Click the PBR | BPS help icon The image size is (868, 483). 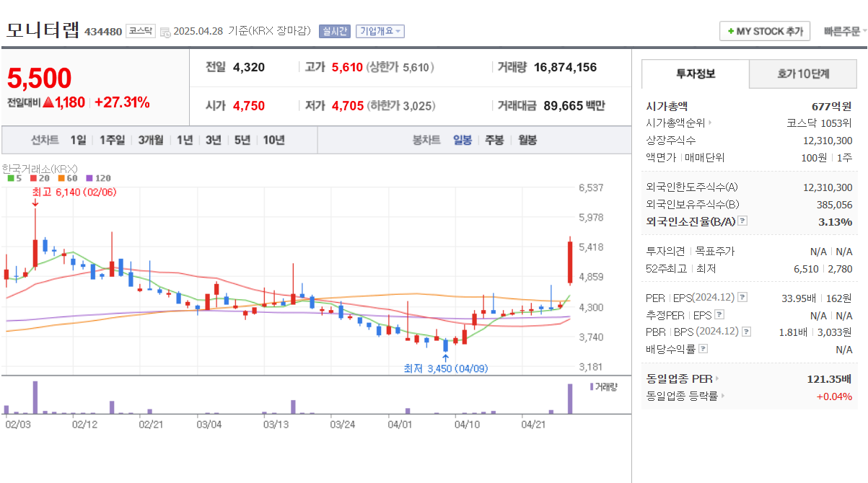(745, 332)
